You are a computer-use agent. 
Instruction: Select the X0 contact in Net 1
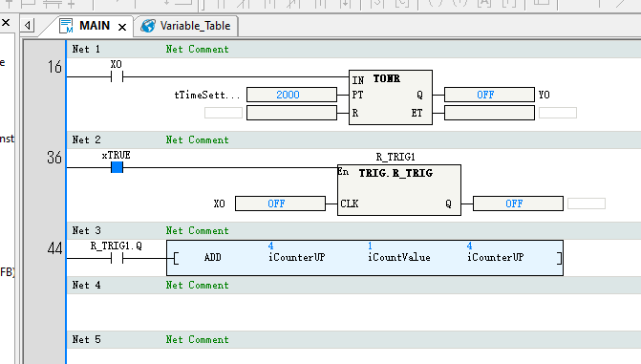point(117,76)
